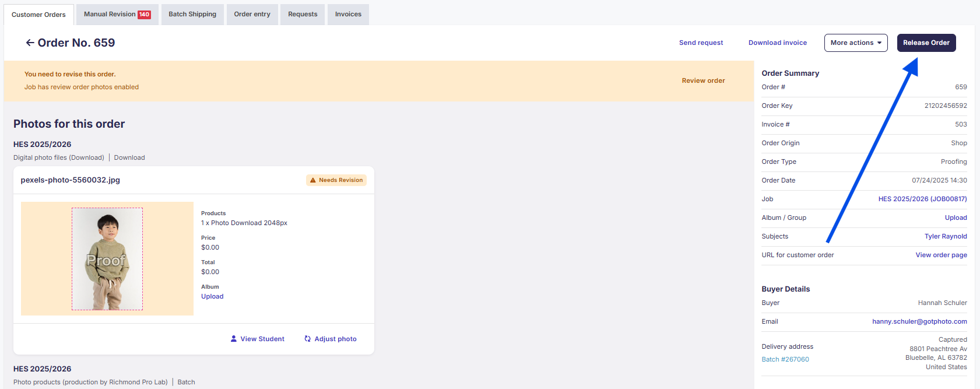The height and width of the screenshot is (389, 980).
Task: Open the Upload link in Order Summary
Action: tap(956, 218)
